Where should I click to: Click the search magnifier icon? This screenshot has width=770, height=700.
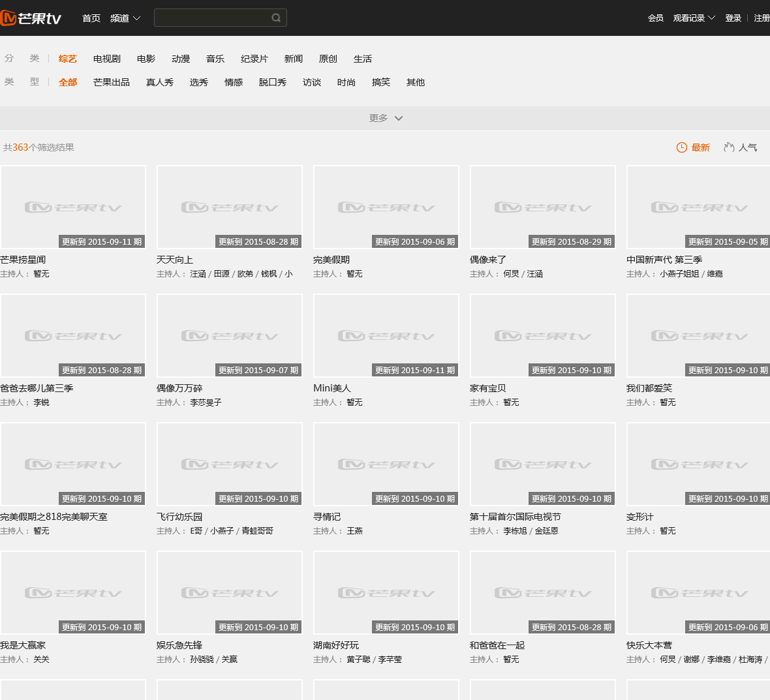(x=276, y=18)
